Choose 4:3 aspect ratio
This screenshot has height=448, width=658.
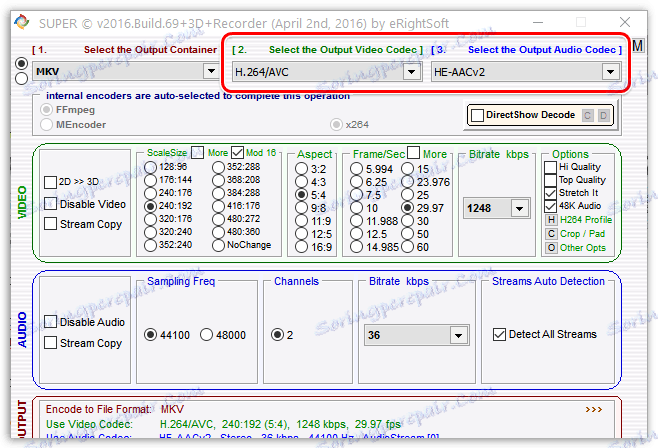click(301, 182)
